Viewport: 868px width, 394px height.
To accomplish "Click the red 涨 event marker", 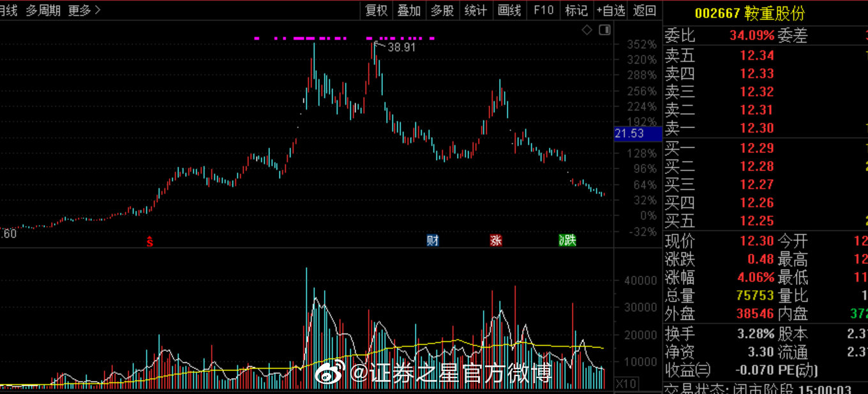I will pyautogui.click(x=496, y=240).
